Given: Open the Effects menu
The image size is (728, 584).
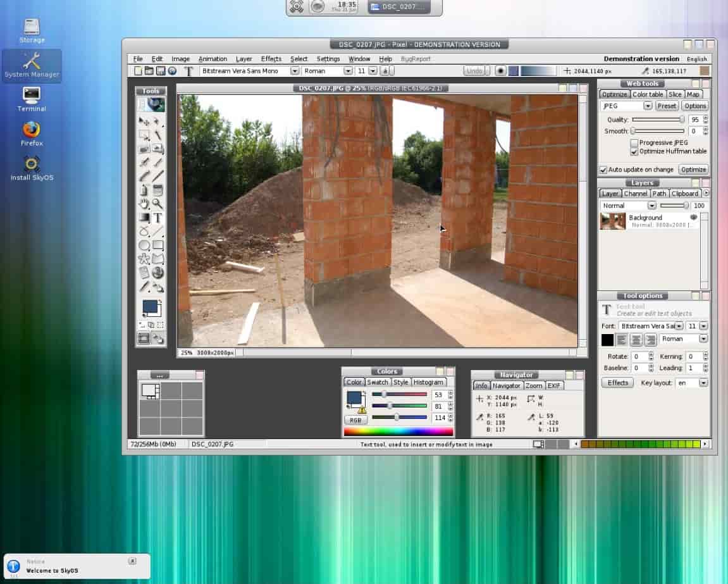Looking at the screenshot, I should [x=271, y=58].
